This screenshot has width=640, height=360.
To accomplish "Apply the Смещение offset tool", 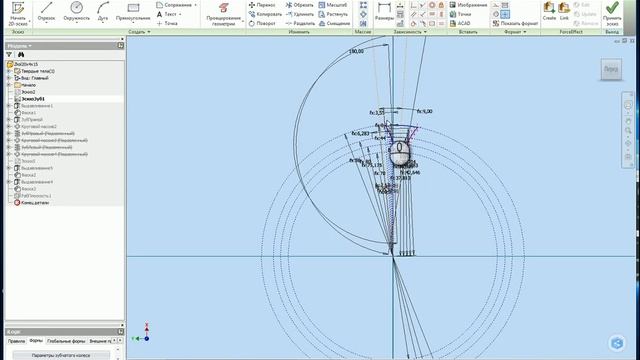I will [x=334, y=23].
